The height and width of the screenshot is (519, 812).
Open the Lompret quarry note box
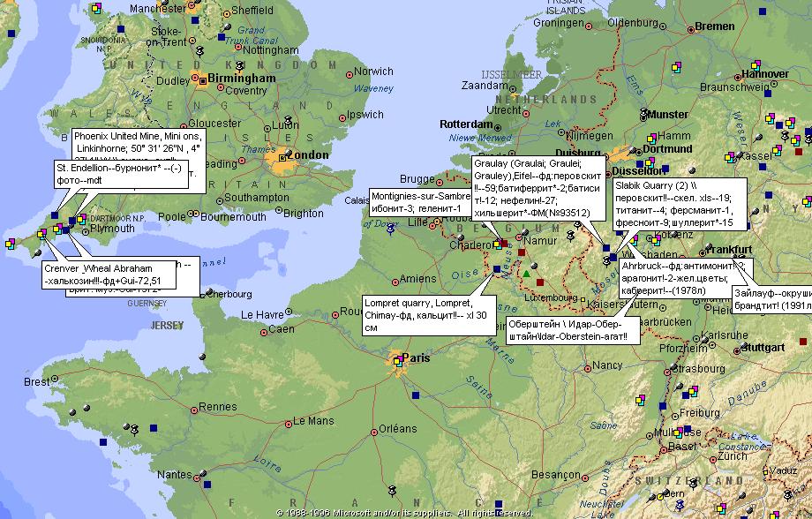pyautogui.click(x=429, y=315)
